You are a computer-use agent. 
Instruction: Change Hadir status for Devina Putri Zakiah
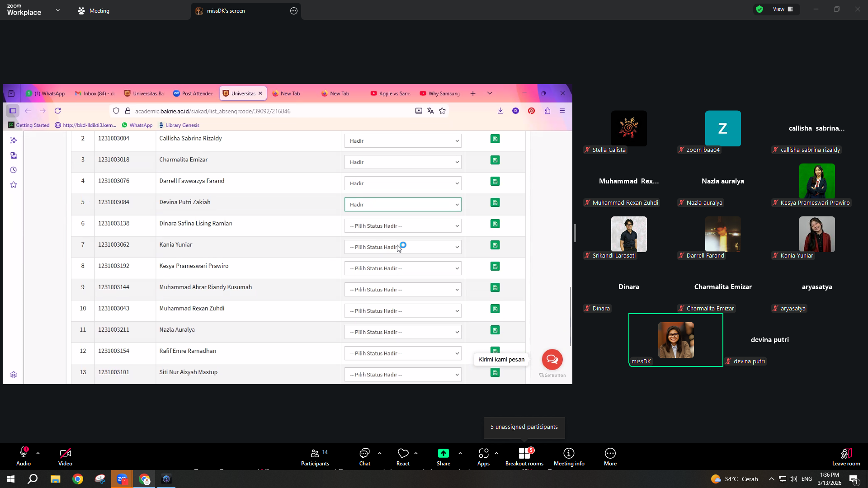[403, 205]
